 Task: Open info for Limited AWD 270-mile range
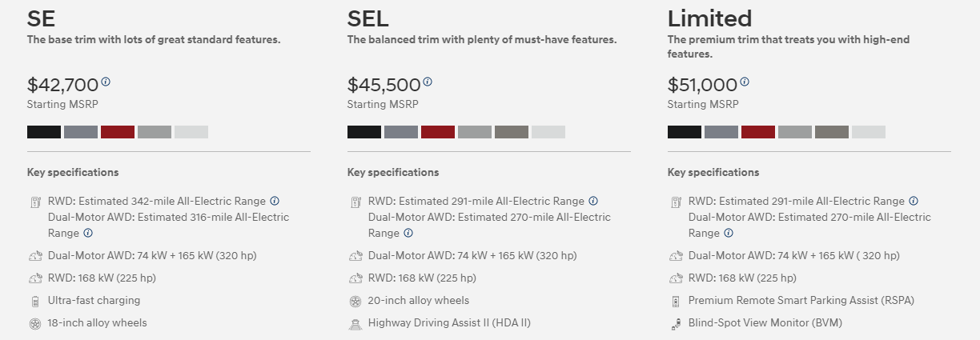pos(729,233)
